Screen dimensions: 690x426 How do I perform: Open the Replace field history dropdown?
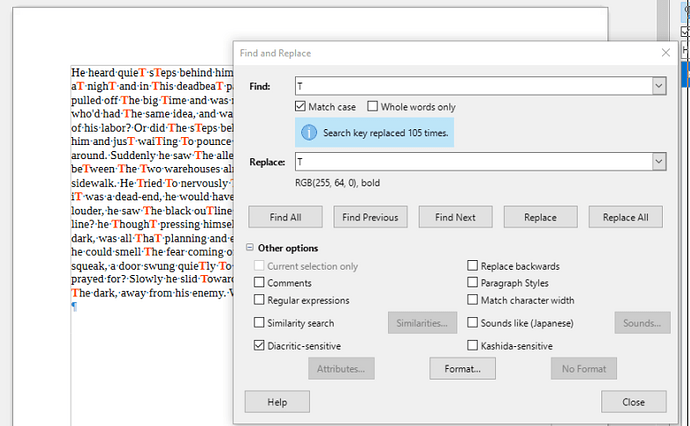(659, 162)
